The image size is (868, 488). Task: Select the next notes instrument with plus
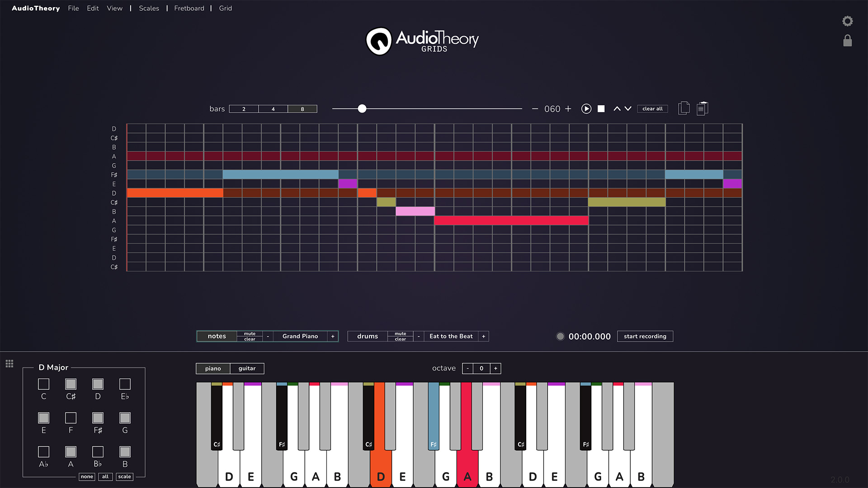click(333, 336)
